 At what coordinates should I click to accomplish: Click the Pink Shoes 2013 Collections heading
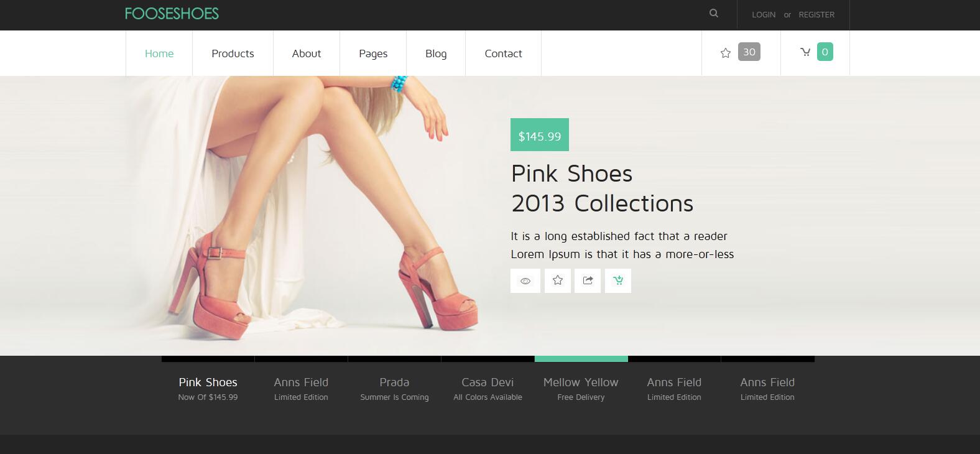click(x=602, y=188)
